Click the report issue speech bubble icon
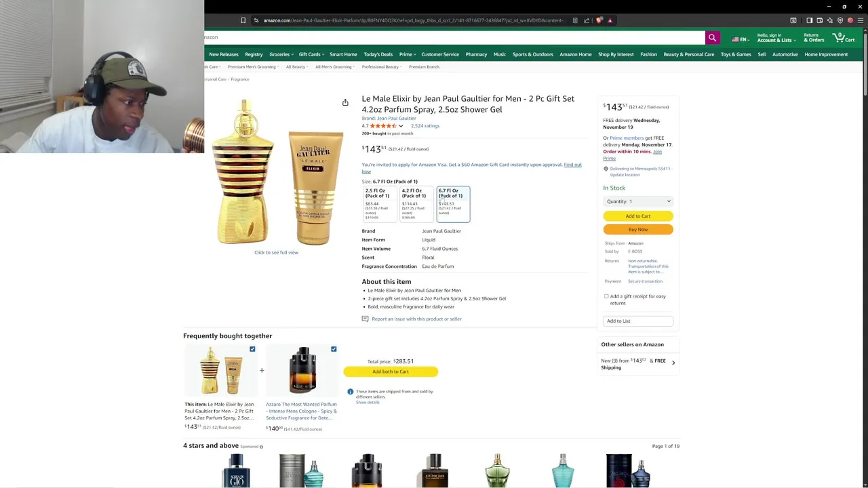868x488 pixels. pyautogui.click(x=365, y=319)
